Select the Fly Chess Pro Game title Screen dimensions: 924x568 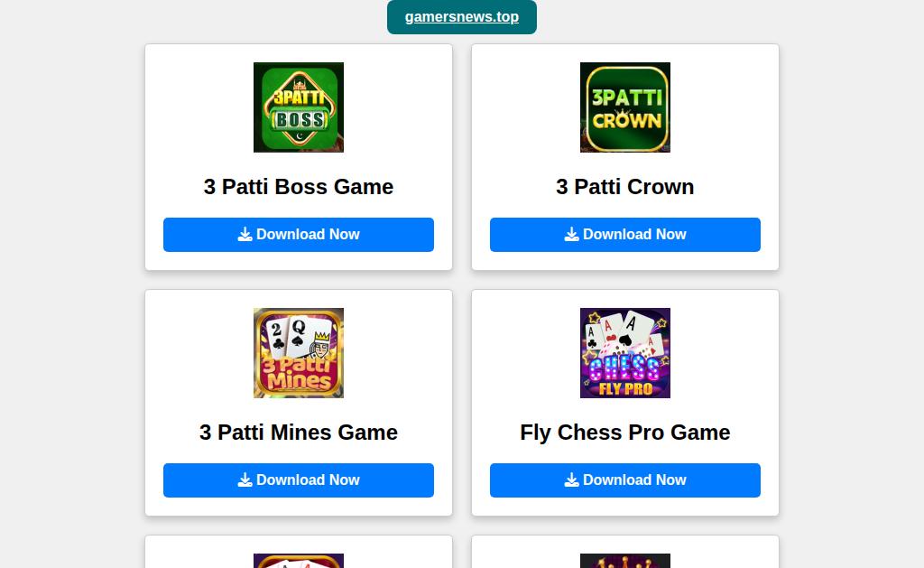(624, 433)
